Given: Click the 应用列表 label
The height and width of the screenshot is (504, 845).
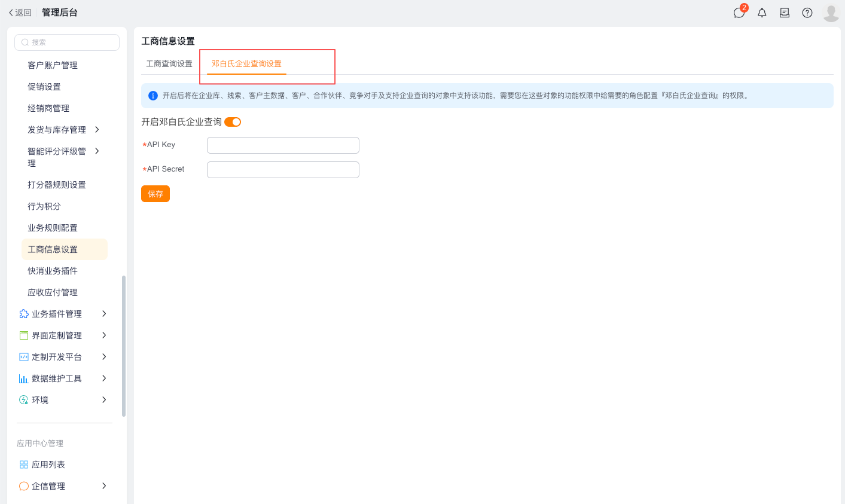Looking at the screenshot, I should pyautogui.click(x=48, y=465).
